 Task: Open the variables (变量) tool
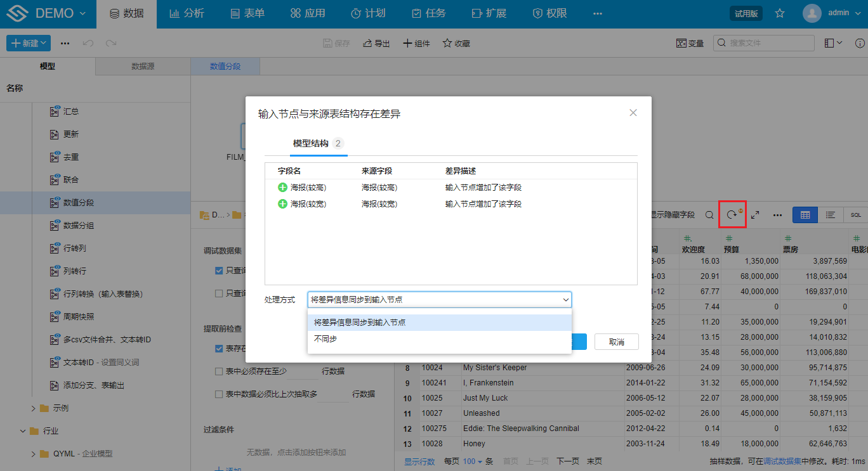point(690,43)
